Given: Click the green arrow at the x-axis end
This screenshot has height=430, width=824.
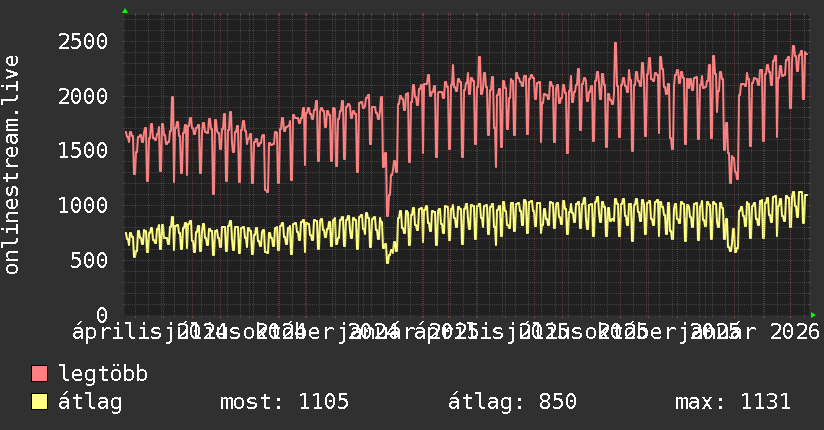Looking at the screenshot, I should pos(813,315).
